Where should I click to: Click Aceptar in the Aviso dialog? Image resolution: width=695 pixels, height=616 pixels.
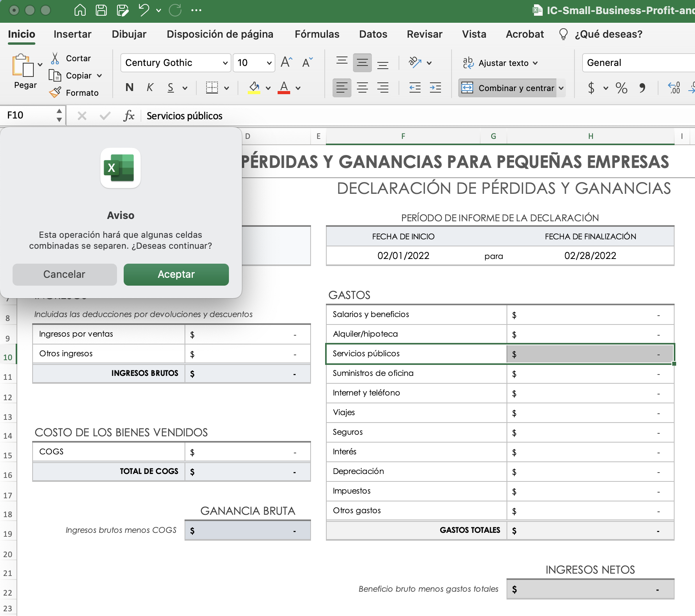coord(176,275)
